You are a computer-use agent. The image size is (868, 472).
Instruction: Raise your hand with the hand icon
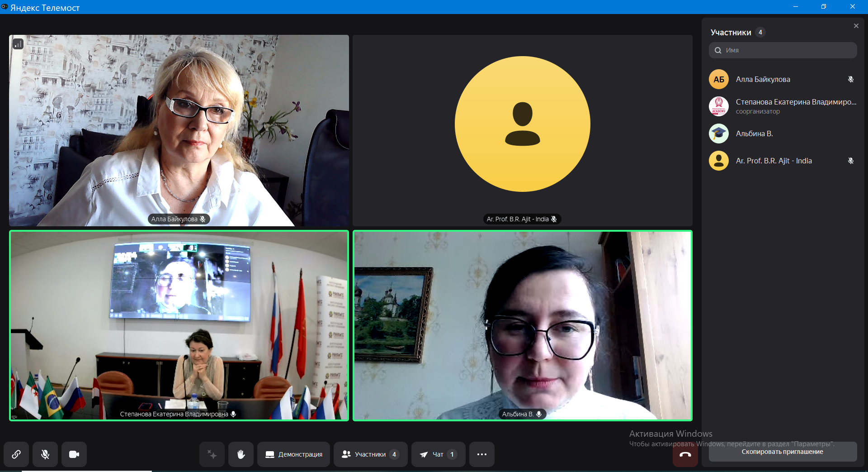(241, 454)
